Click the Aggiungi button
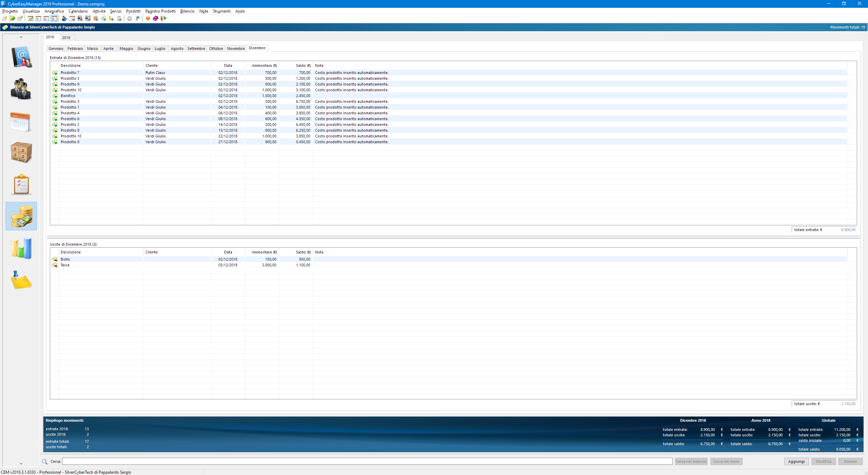The height and width of the screenshot is (475, 868). pos(796,461)
